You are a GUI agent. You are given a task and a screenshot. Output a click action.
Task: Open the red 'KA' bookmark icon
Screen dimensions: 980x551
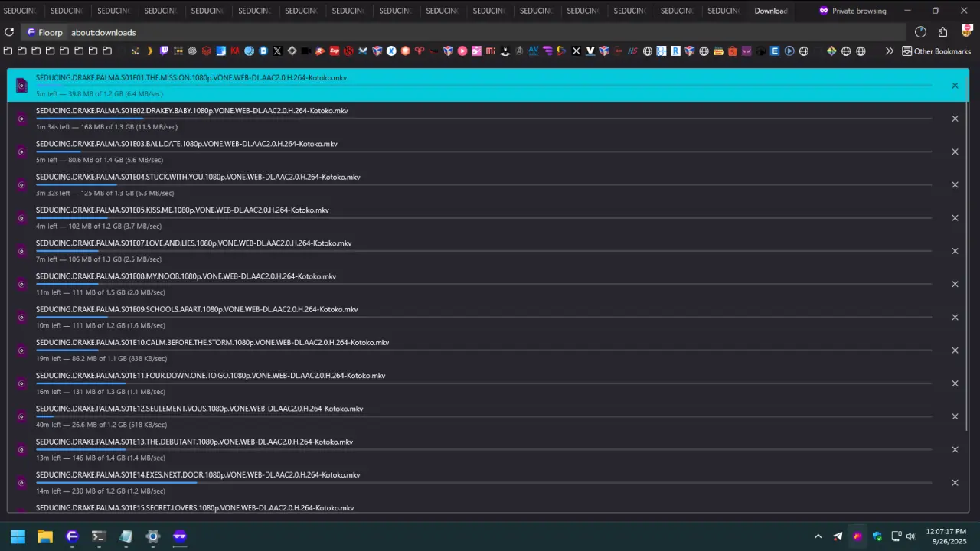235,51
